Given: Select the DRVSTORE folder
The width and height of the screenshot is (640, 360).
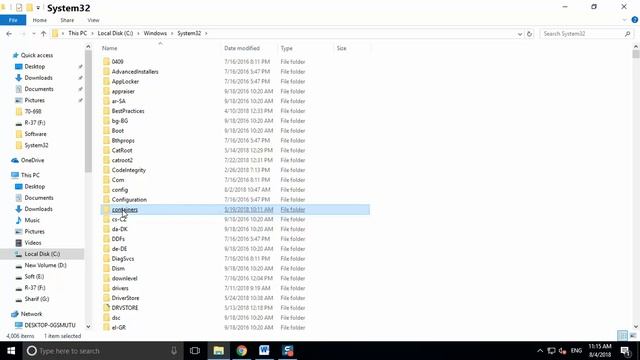Looking at the screenshot, I should coord(124,308).
